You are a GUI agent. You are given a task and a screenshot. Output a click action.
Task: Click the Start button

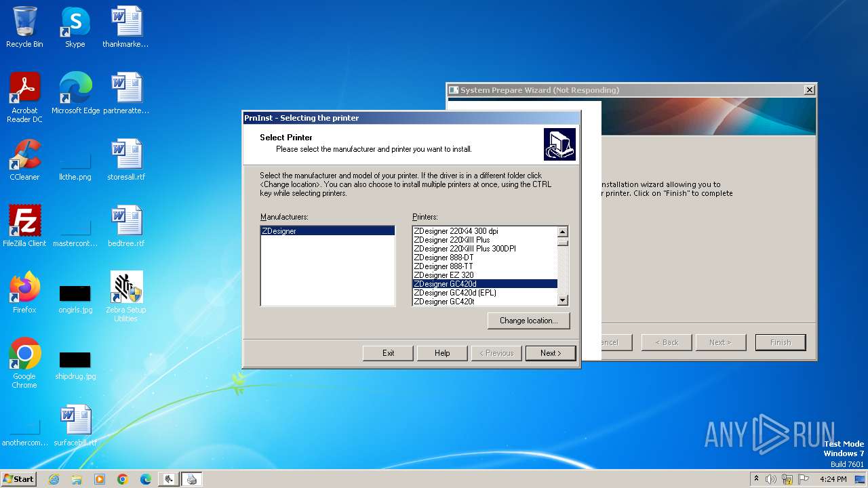point(19,479)
